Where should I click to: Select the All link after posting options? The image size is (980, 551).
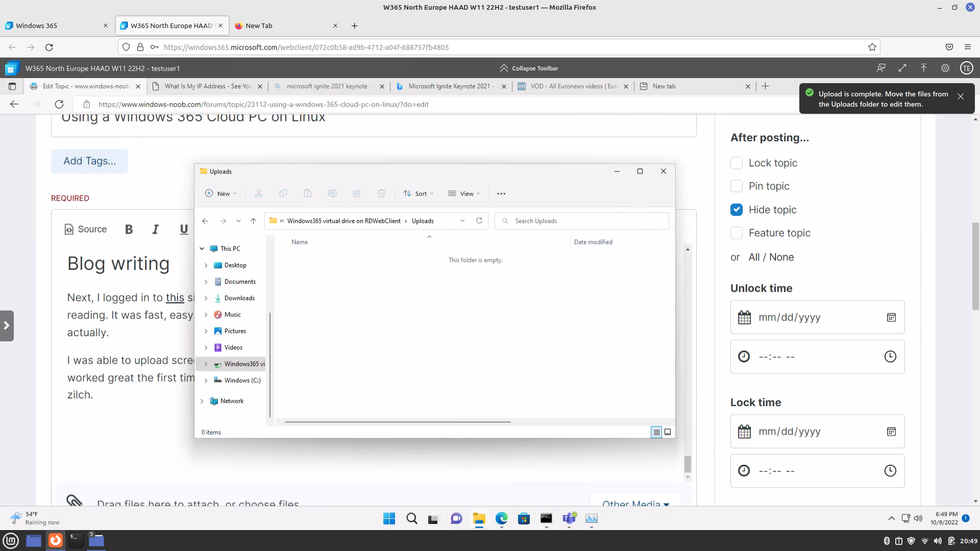click(754, 257)
